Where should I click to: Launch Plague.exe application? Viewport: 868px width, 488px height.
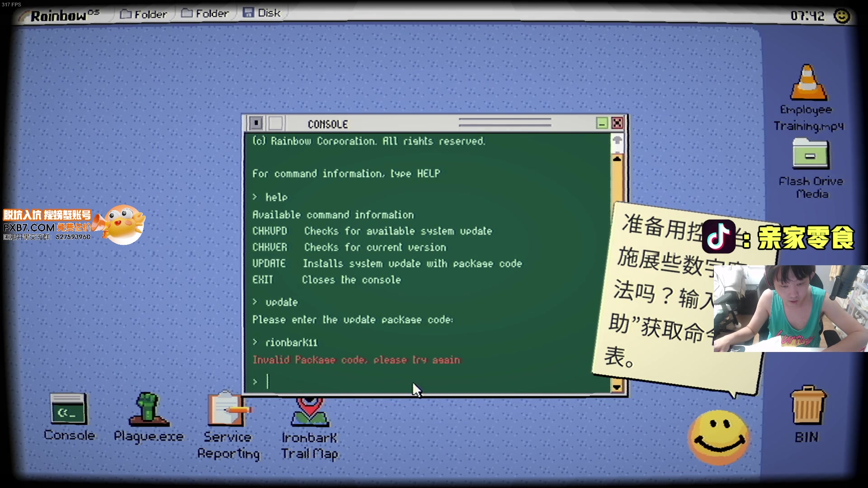click(148, 417)
